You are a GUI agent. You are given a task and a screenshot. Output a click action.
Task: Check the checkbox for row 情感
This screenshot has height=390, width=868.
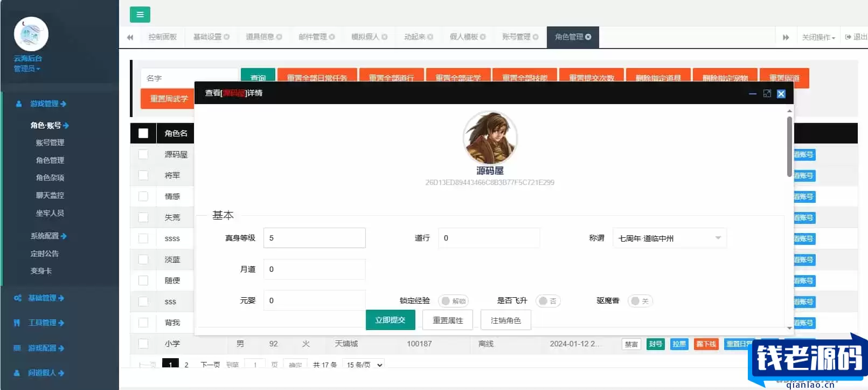pyautogui.click(x=143, y=197)
